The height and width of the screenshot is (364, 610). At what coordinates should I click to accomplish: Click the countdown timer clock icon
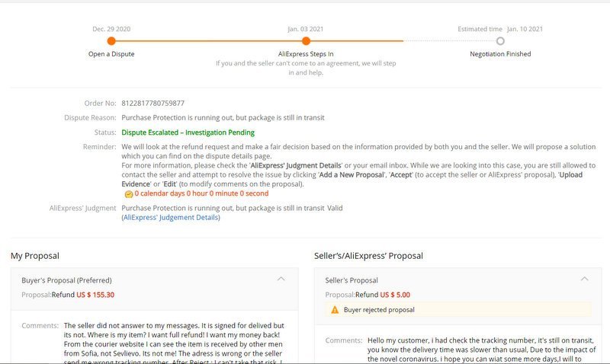(x=128, y=194)
